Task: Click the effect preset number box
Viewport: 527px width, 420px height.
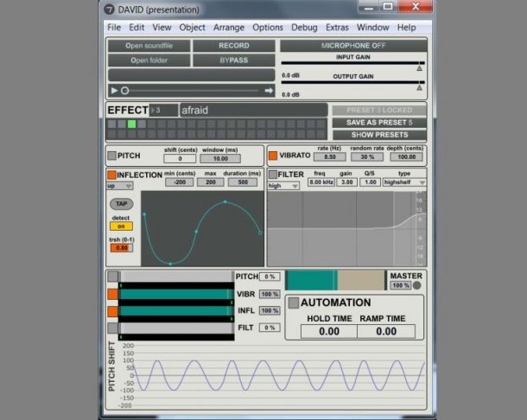Action: [x=163, y=111]
